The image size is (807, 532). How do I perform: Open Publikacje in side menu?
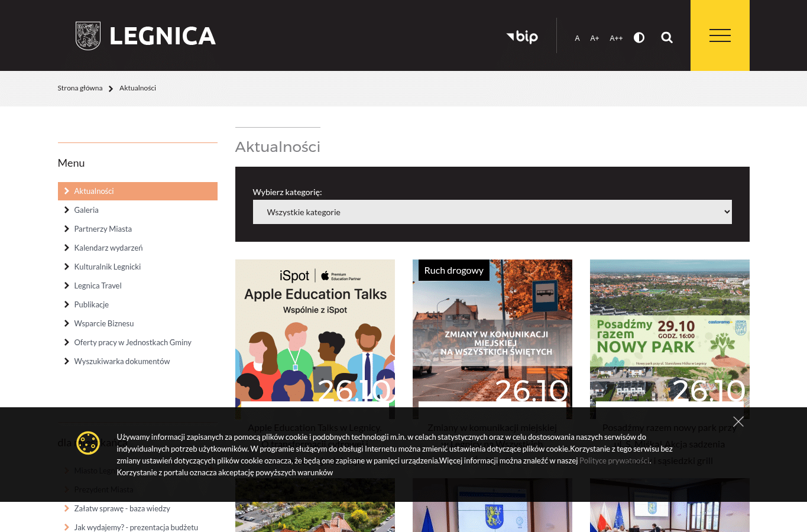pyautogui.click(x=92, y=304)
